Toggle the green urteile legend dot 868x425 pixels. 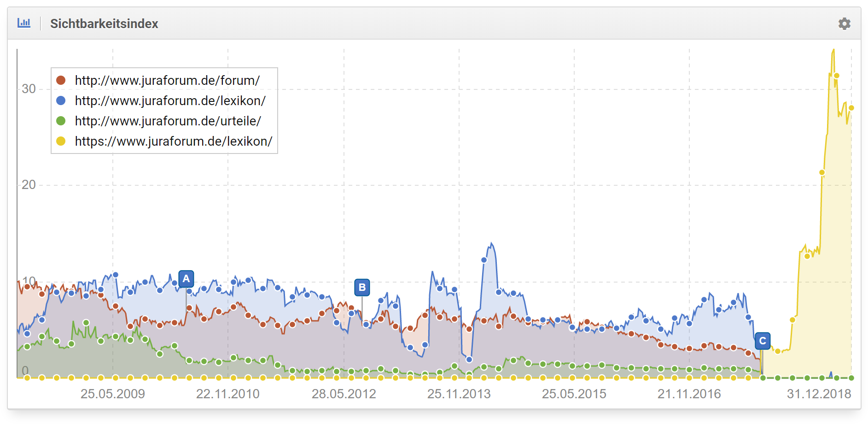tap(61, 121)
